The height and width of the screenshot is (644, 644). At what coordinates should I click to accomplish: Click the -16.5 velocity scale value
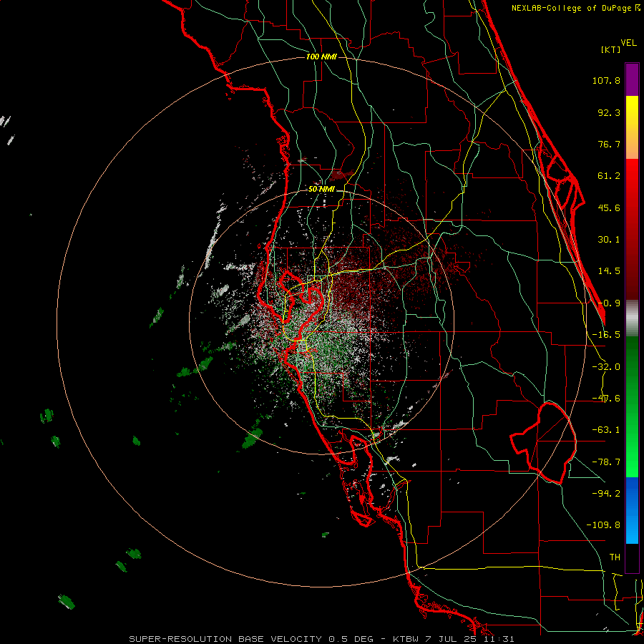coord(606,335)
